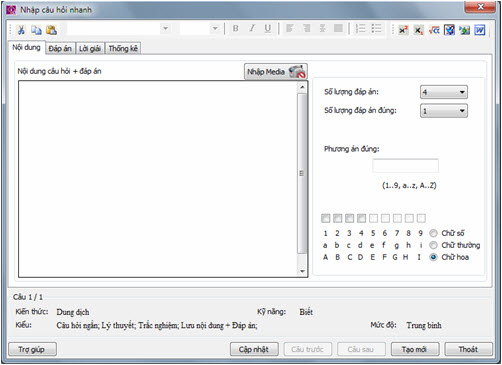Click the 'Dung dịch' knowledge value
This screenshot has width=502, height=365.
click(x=73, y=312)
